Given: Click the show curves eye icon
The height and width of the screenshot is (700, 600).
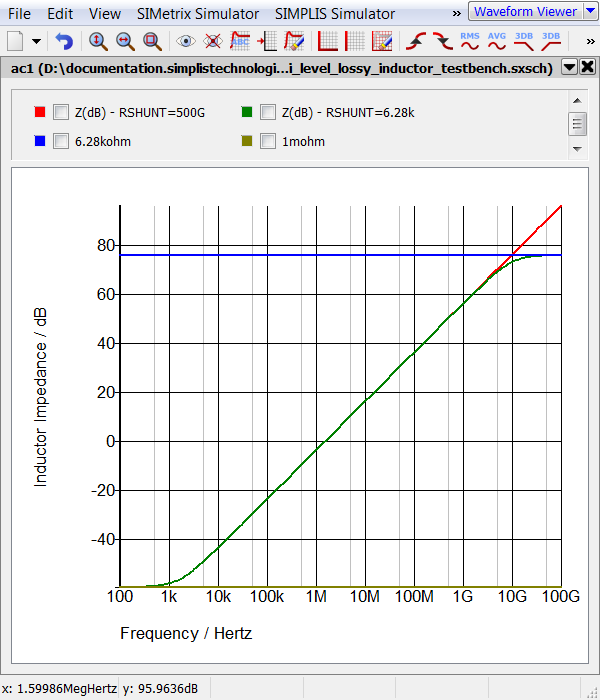Looking at the screenshot, I should (185, 41).
